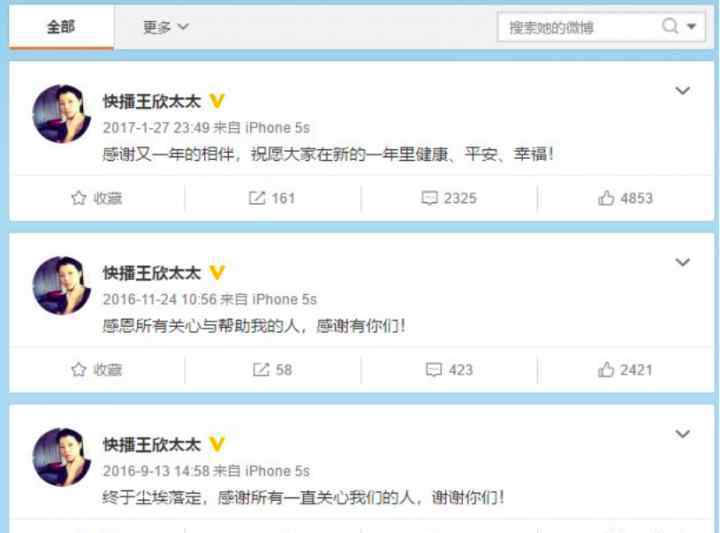Select the 全部 tab
The height and width of the screenshot is (533, 720).
61,27
